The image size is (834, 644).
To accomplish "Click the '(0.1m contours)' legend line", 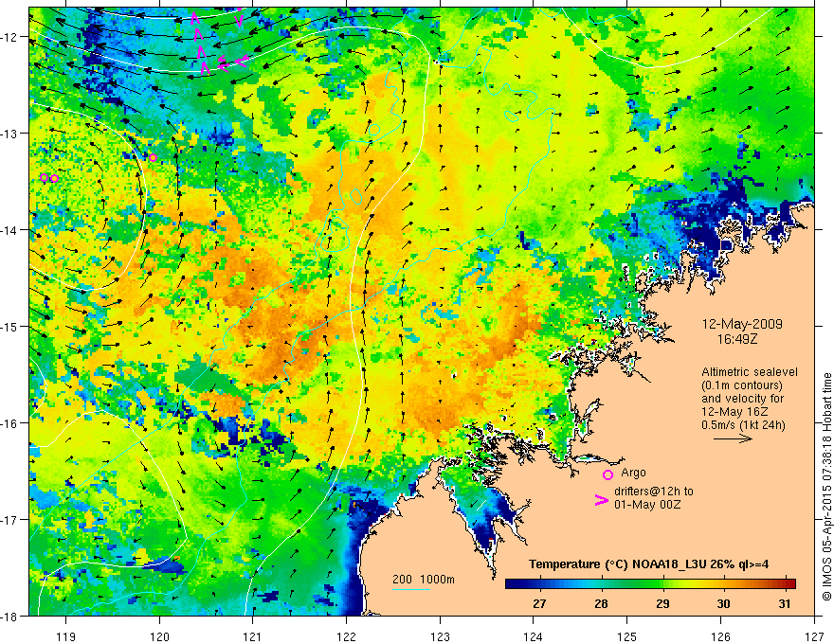I will (x=742, y=385).
